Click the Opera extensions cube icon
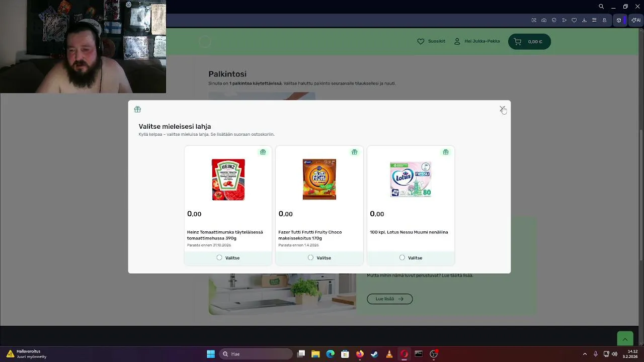644x362 pixels. pyautogui.click(x=619, y=20)
